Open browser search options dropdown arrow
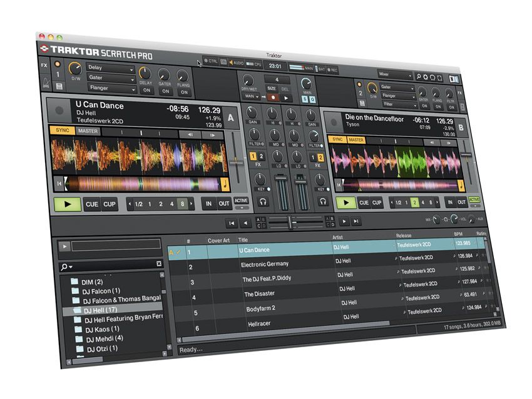Viewport: 532px width, 399px height. (71, 267)
